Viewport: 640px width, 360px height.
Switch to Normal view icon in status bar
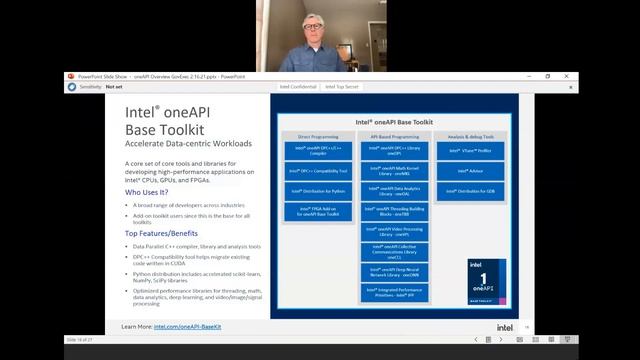tap(520, 340)
